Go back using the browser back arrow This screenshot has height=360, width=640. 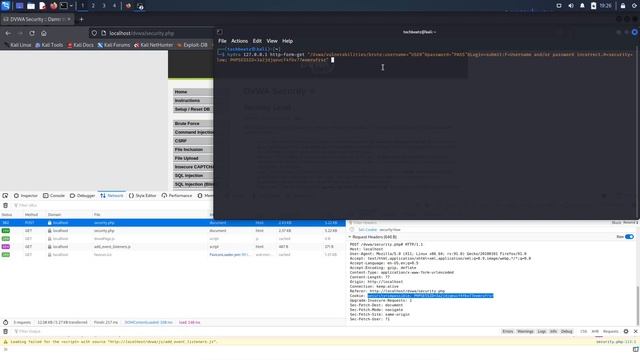[x=9, y=33]
